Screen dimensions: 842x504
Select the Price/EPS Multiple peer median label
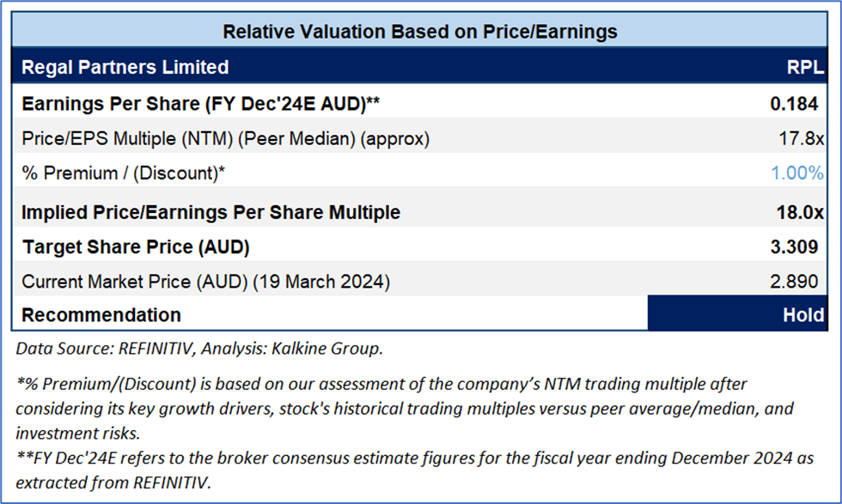point(225,138)
